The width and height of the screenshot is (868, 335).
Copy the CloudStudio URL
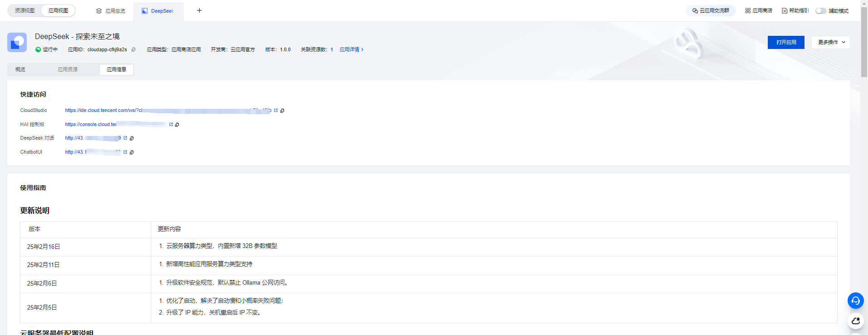(282, 111)
